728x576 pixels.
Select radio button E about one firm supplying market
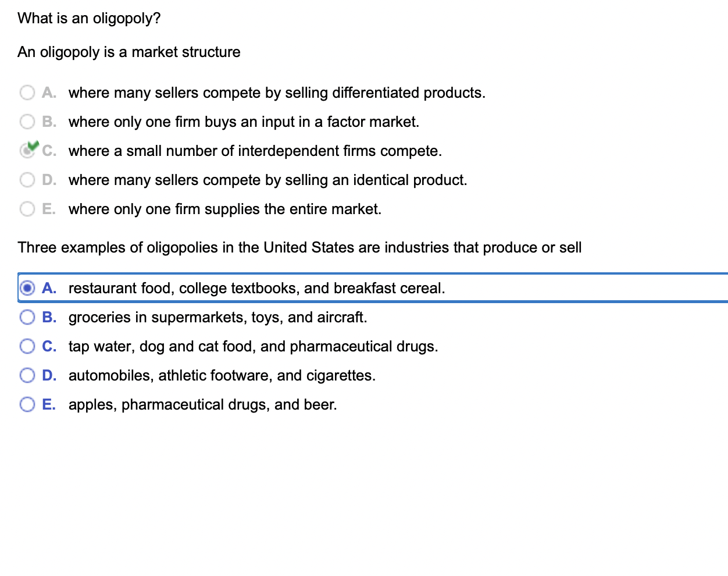pyautogui.click(x=27, y=209)
